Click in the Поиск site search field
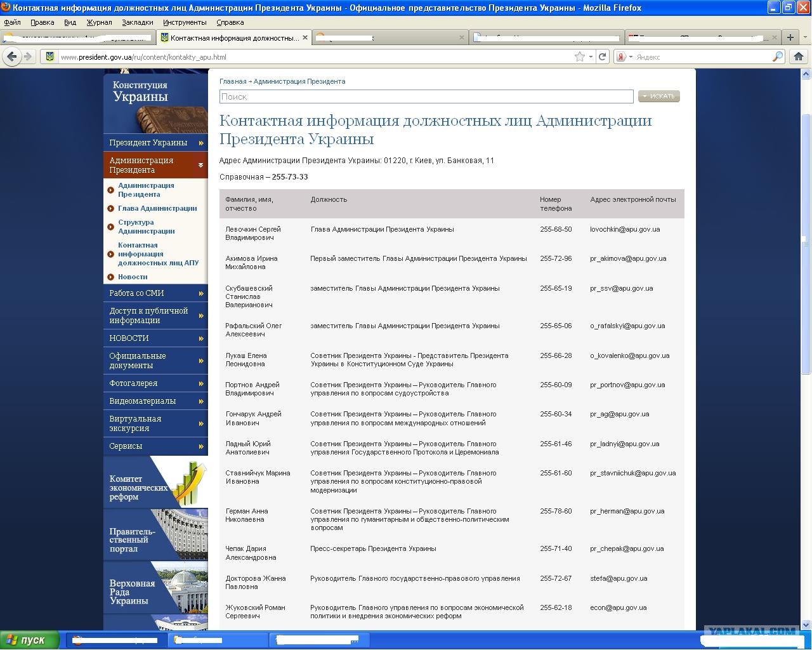The width and height of the screenshot is (812, 650). (x=426, y=96)
